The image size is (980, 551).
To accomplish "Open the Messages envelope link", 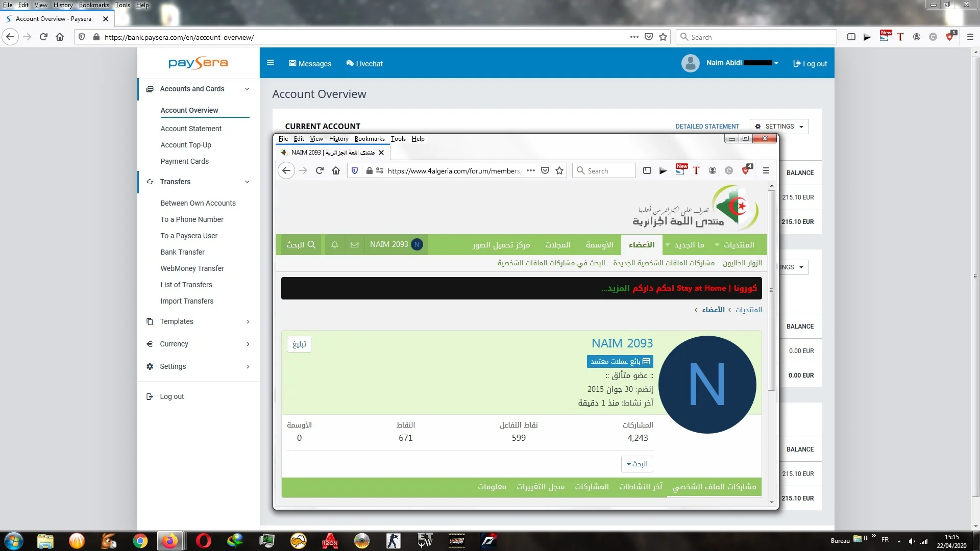I will coord(310,64).
